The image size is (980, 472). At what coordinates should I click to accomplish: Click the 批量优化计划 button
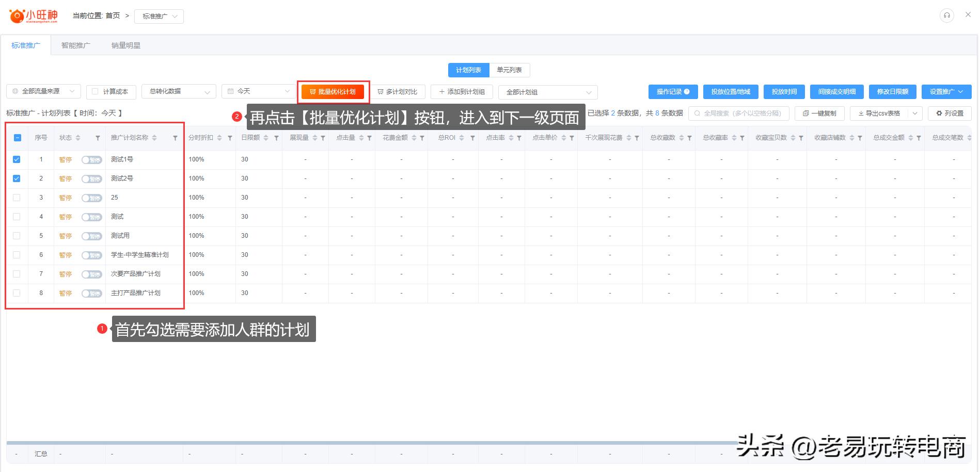click(x=333, y=92)
